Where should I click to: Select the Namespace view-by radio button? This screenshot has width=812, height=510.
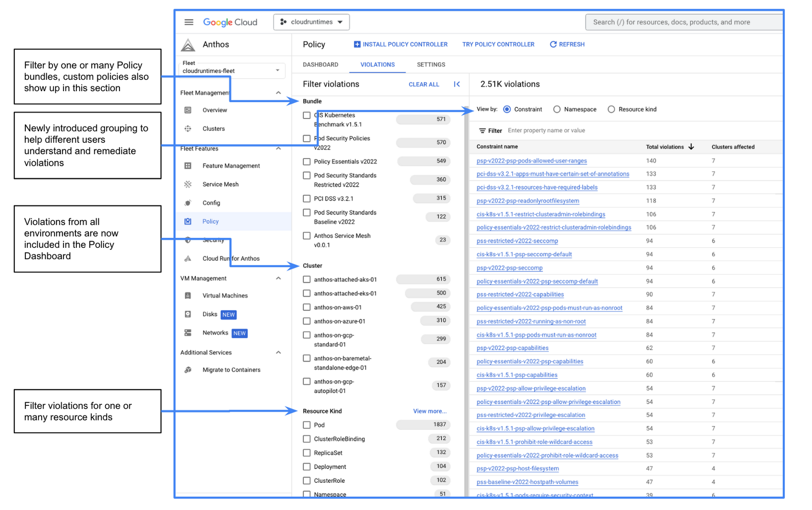[557, 109]
